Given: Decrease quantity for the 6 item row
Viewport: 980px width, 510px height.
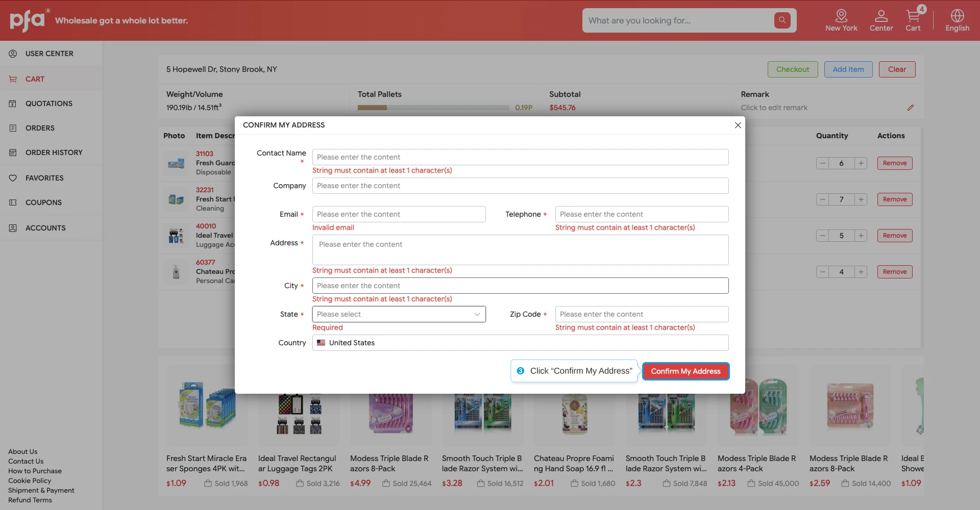Looking at the screenshot, I should (x=822, y=163).
